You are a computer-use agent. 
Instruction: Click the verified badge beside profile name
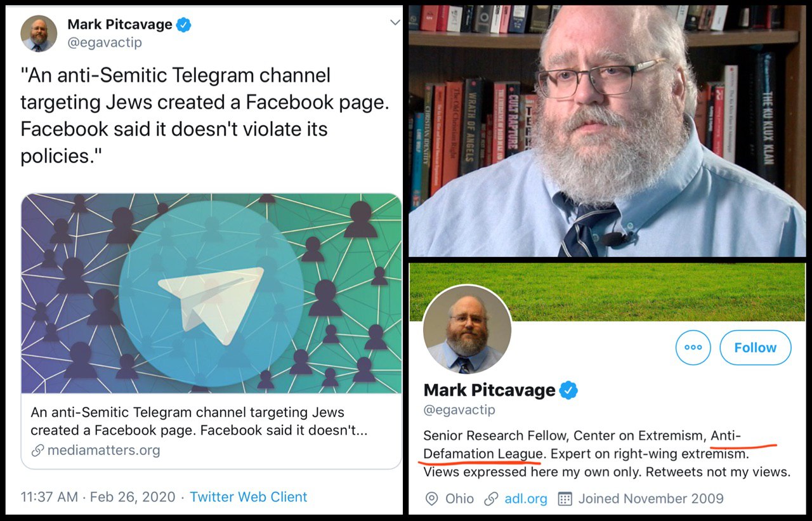[568, 390]
